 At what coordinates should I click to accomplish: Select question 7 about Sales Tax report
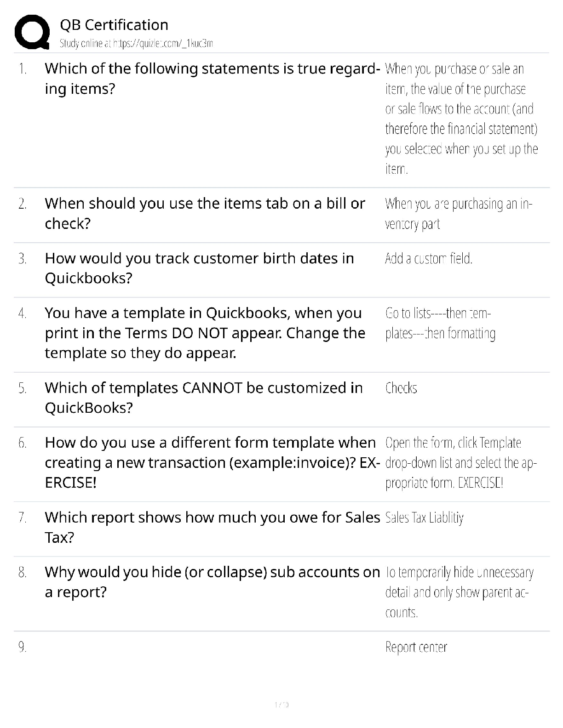point(212,527)
